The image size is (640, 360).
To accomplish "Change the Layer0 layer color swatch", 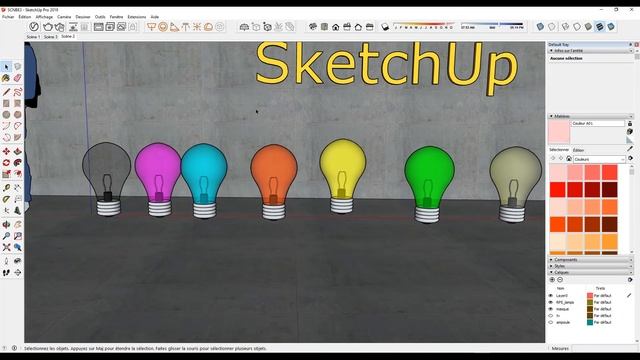I will 590,296.
